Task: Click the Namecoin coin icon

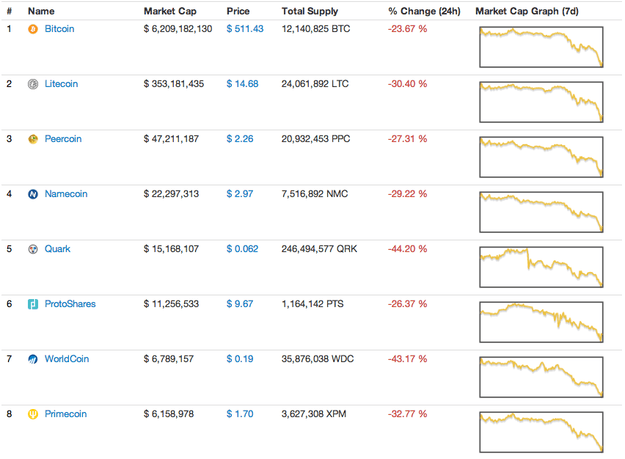Action: [x=33, y=194]
